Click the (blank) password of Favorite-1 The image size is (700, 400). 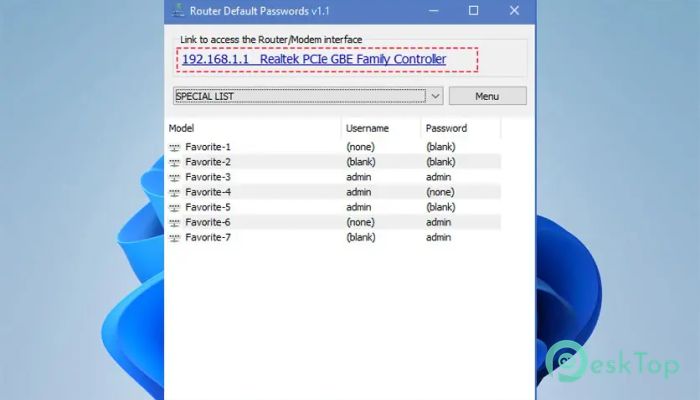coord(441,147)
